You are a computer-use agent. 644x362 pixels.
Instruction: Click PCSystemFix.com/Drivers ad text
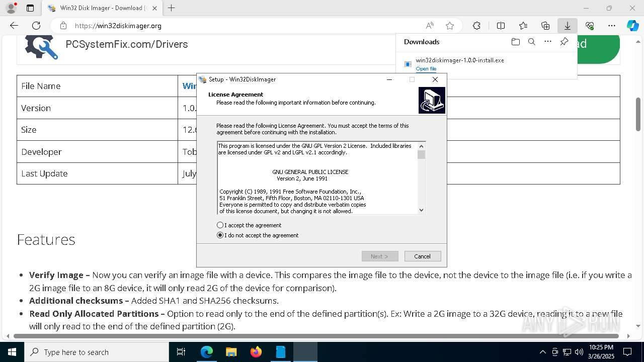(x=127, y=44)
